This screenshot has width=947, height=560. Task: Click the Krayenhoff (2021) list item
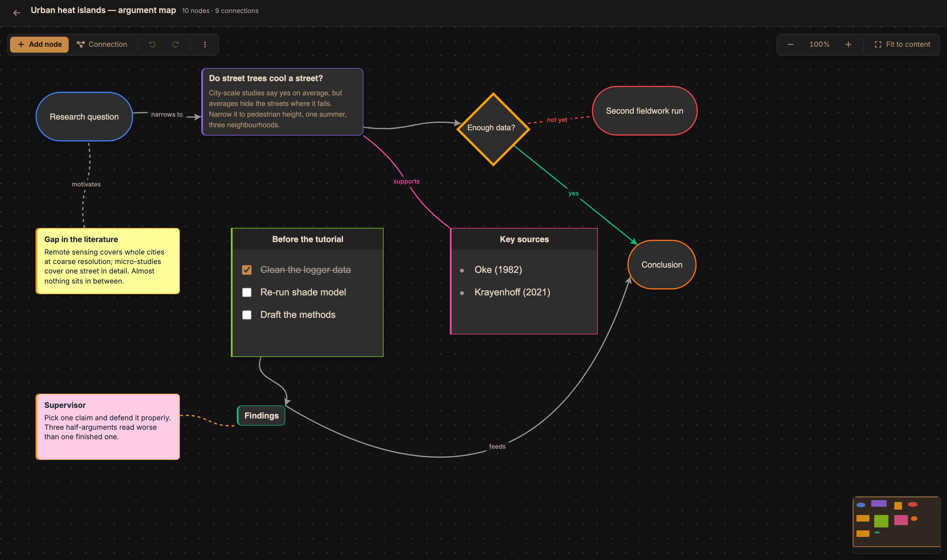coord(512,292)
